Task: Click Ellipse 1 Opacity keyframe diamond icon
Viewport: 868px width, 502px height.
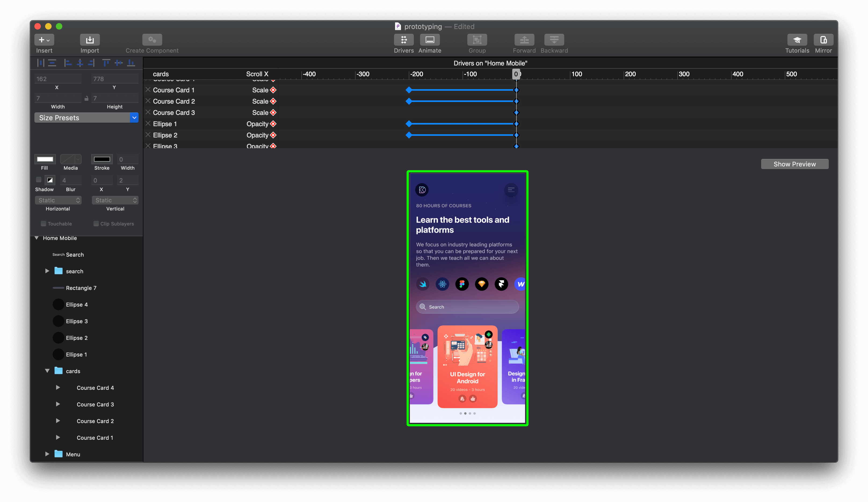Action: click(273, 124)
